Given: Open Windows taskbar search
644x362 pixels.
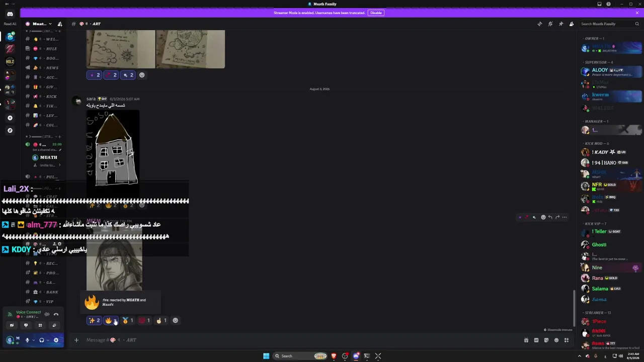Looking at the screenshot, I should point(300,356).
